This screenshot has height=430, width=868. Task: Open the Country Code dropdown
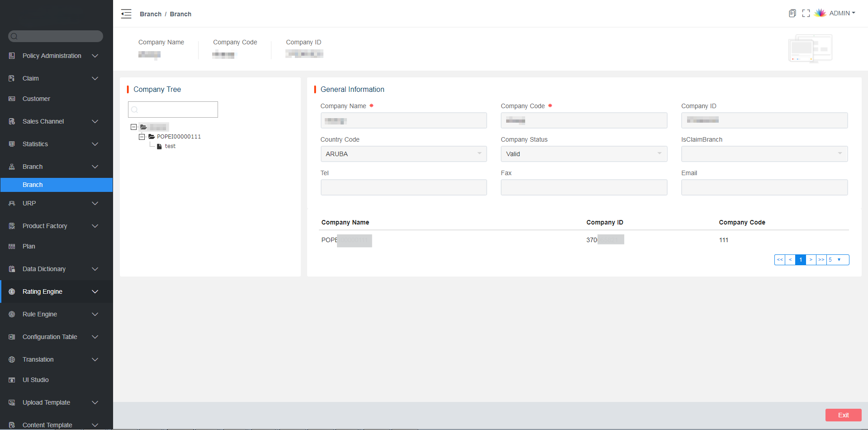[403, 154]
